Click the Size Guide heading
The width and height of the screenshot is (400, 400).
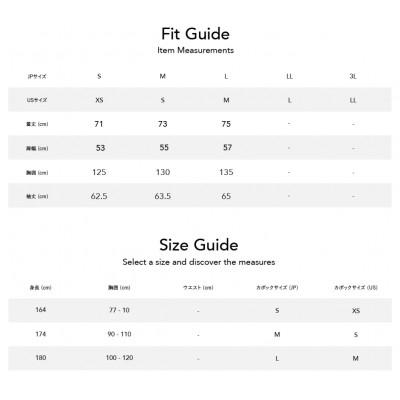point(199,245)
